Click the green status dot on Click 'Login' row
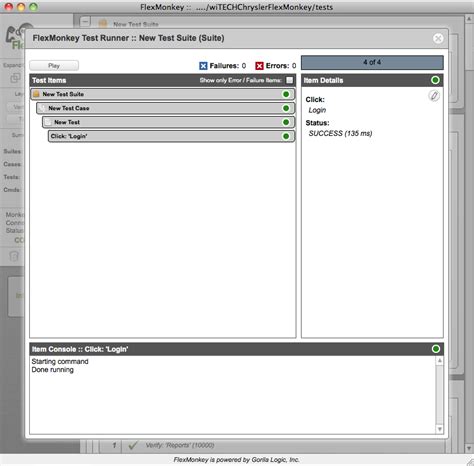Image resolution: width=474 pixels, height=466 pixels. [x=286, y=136]
